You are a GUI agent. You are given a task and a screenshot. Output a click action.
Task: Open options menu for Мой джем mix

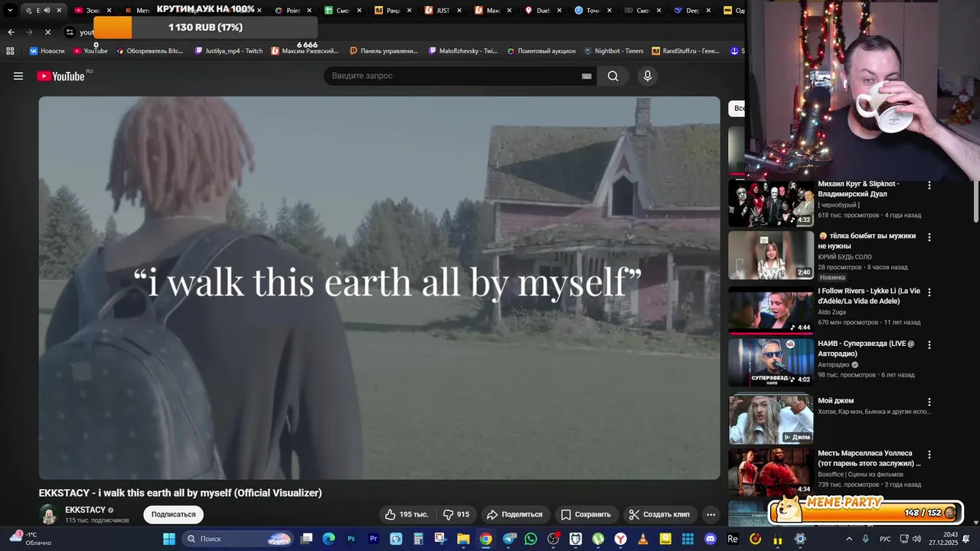pos(929,402)
